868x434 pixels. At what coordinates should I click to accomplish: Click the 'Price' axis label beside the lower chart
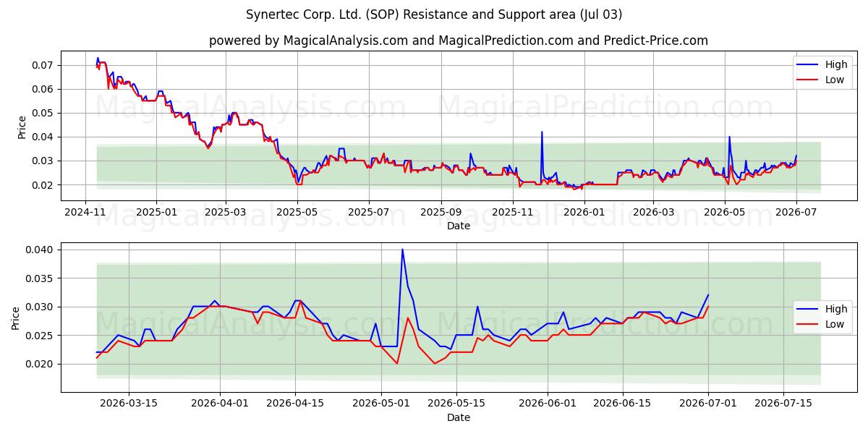[16, 318]
